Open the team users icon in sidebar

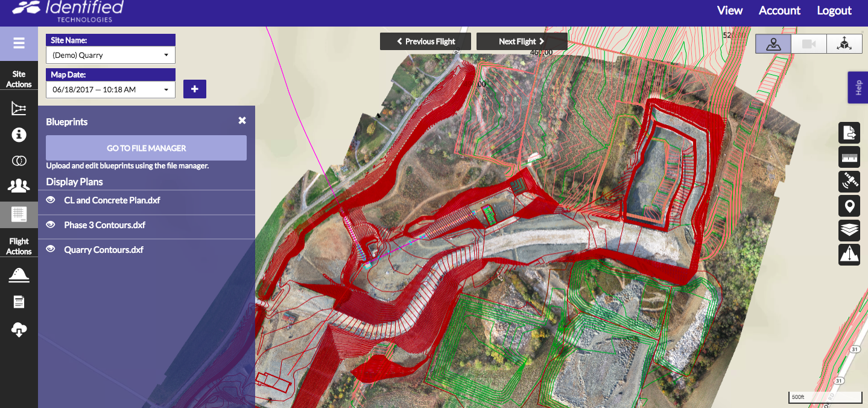[x=19, y=186]
